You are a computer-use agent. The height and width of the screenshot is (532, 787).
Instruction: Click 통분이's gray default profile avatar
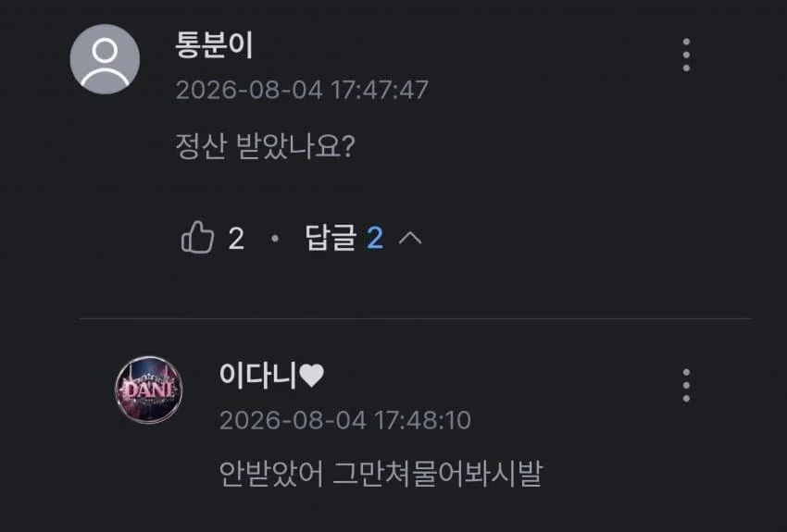105,59
